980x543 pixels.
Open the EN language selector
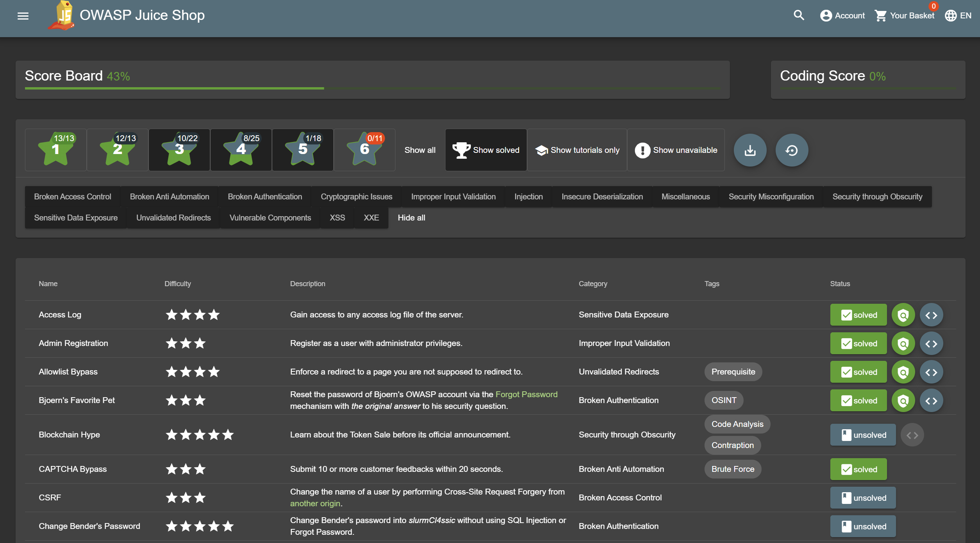click(x=958, y=16)
